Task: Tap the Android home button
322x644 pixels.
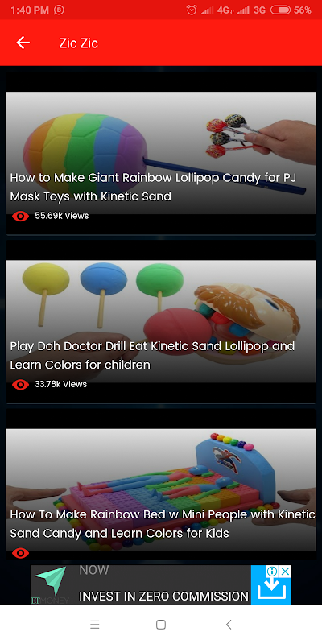Action: (161, 625)
